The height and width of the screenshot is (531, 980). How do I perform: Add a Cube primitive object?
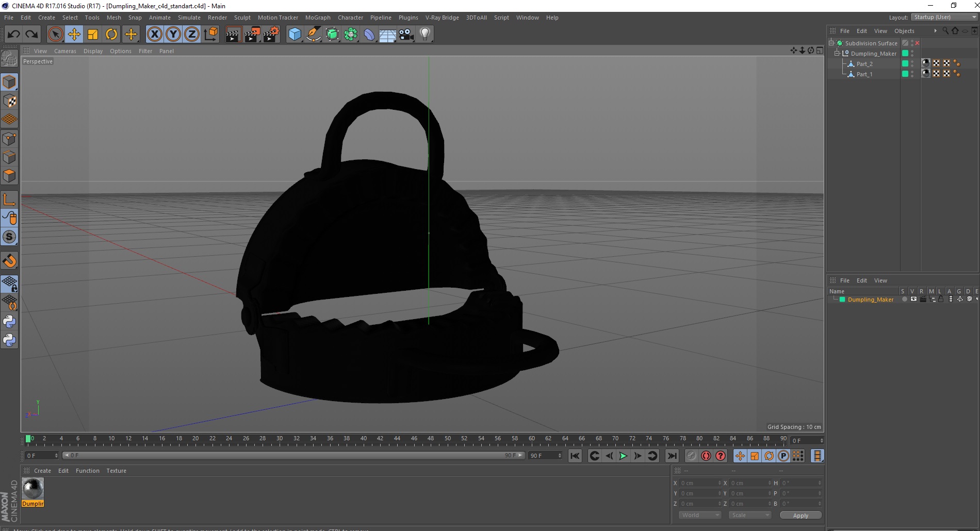click(295, 35)
